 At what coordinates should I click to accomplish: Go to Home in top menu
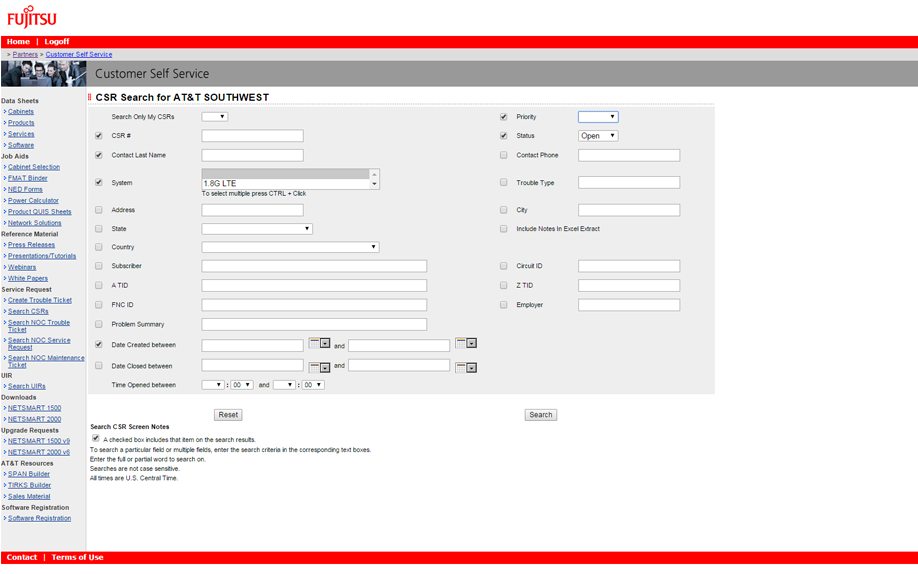tap(18, 42)
